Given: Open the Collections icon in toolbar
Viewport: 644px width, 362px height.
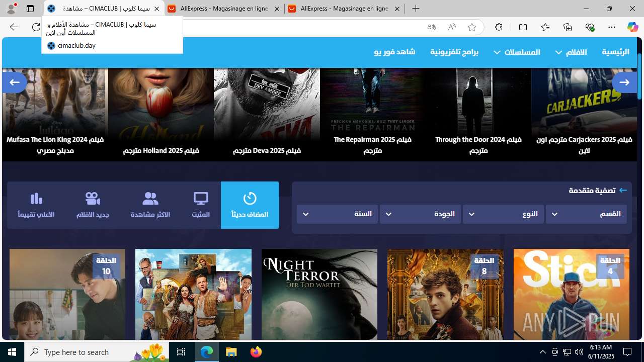Looking at the screenshot, I should click(568, 27).
